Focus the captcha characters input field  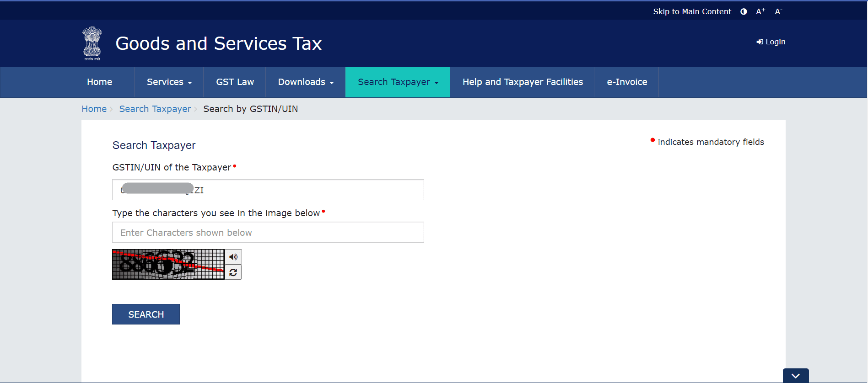(x=268, y=232)
